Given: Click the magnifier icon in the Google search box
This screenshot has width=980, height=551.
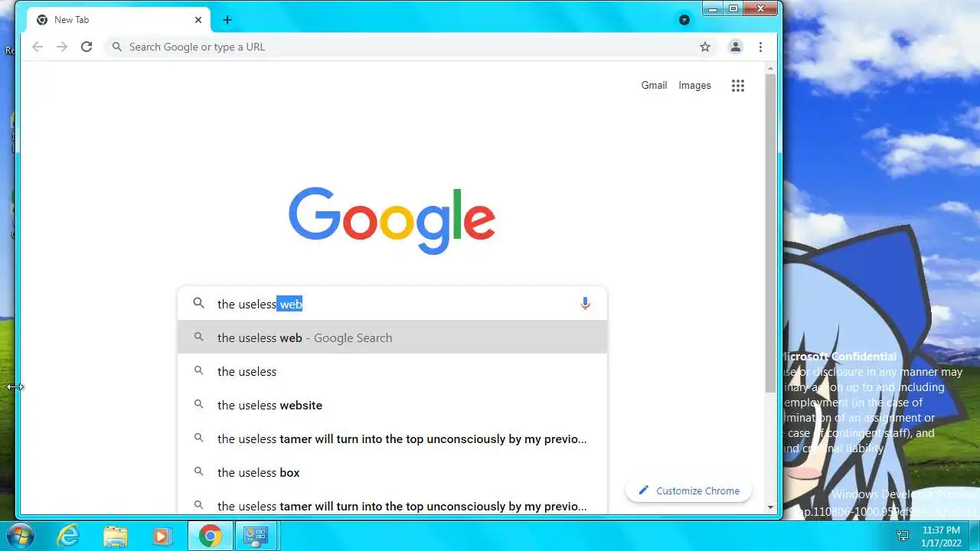Looking at the screenshot, I should (199, 303).
